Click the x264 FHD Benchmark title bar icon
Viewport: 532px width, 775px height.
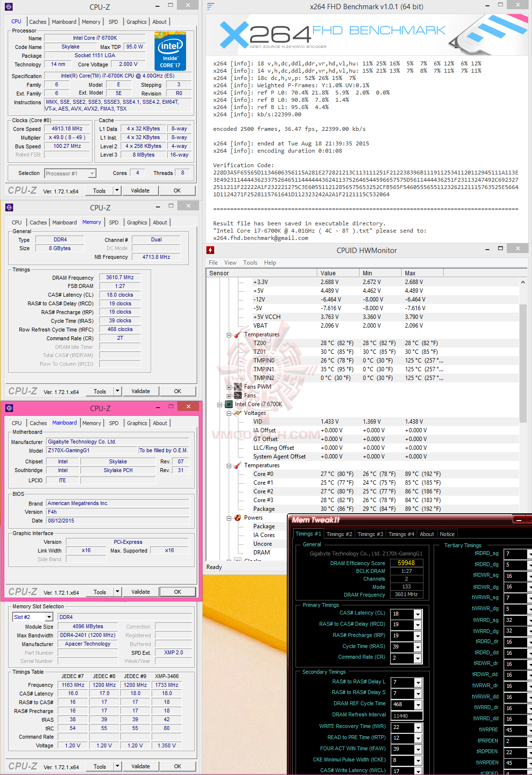tap(210, 6)
